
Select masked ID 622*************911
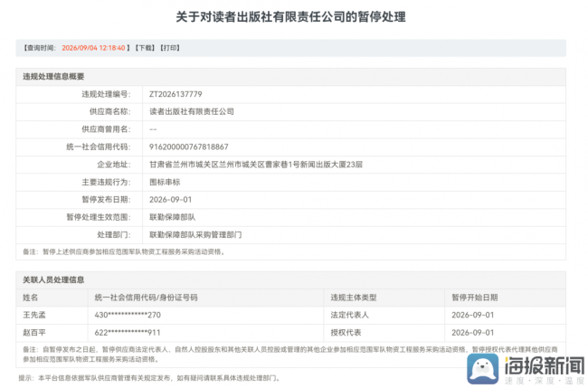click(x=128, y=333)
